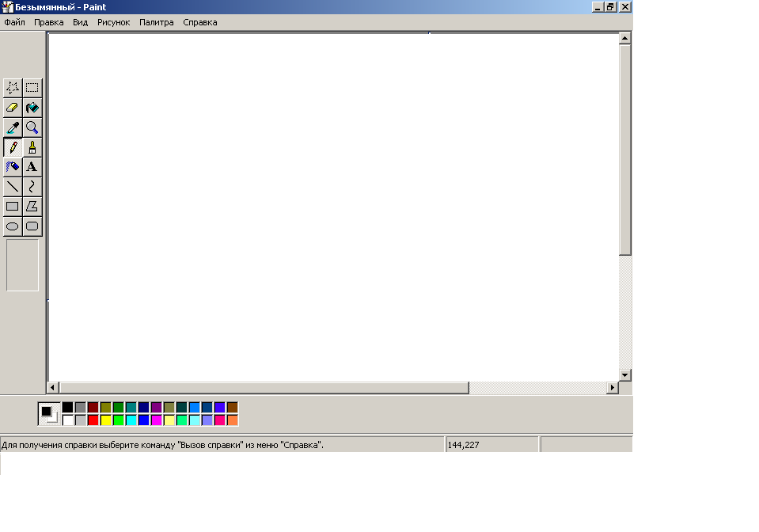The width and height of the screenshot is (759, 532).
Task: Choose the Pencil tool
Action: [x=13, y=147]
